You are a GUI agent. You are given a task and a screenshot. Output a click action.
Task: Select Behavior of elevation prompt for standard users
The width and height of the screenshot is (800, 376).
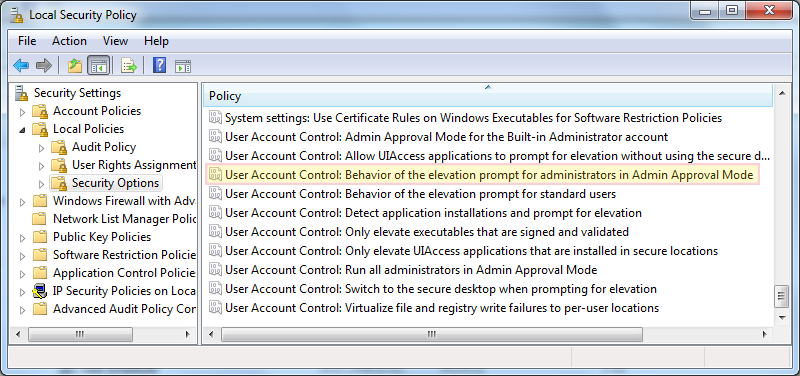tap(420, 194)
